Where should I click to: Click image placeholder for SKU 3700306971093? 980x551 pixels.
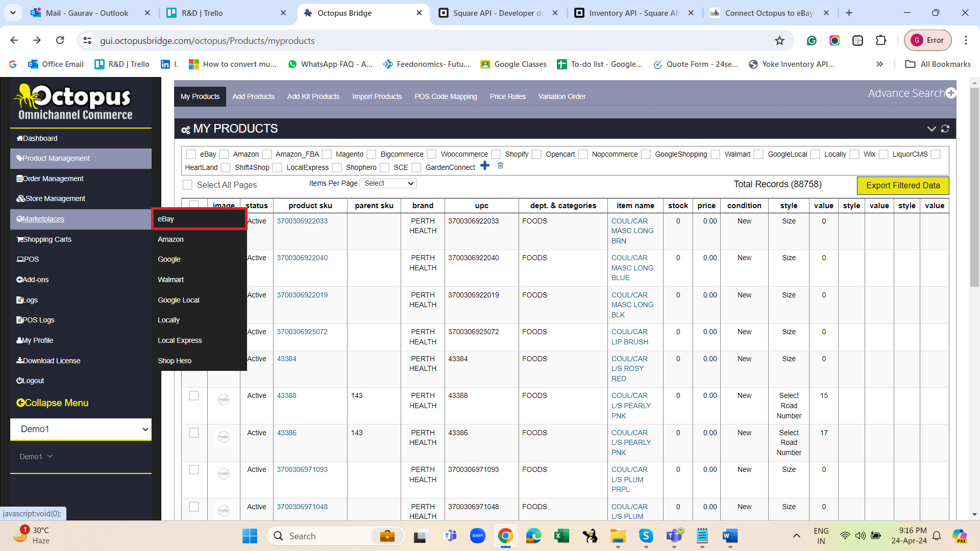tap(224, 473)
